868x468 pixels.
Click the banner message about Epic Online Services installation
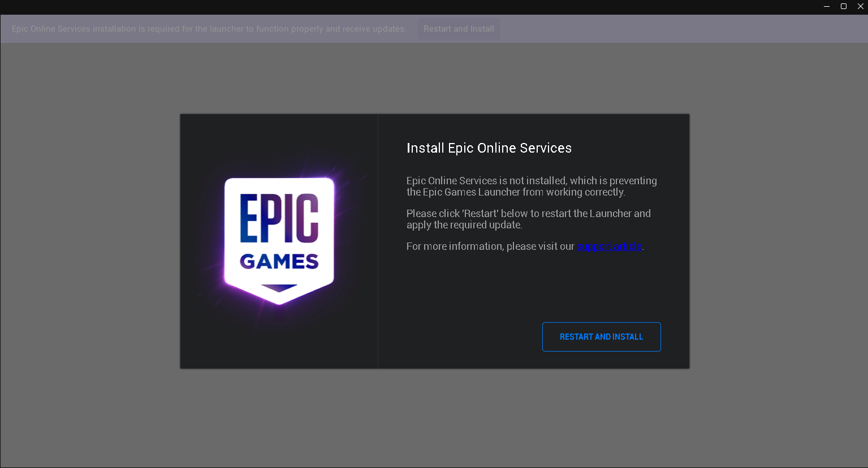(209, 29)
